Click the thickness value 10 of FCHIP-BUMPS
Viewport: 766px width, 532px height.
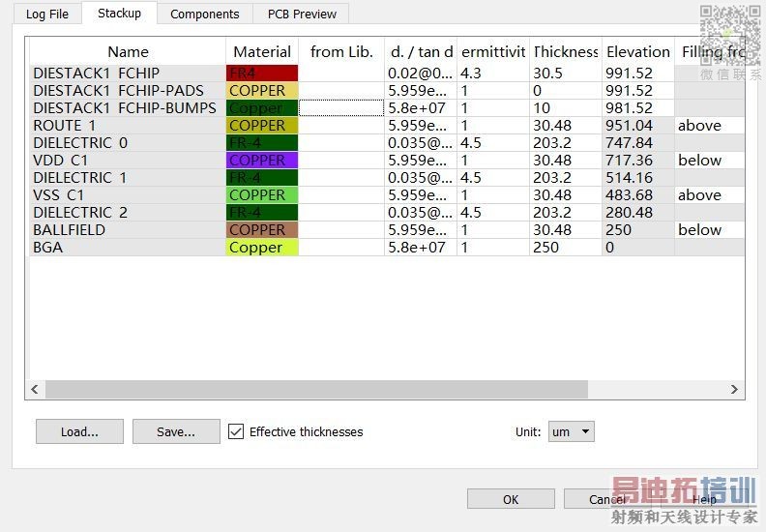pos(542,108)
